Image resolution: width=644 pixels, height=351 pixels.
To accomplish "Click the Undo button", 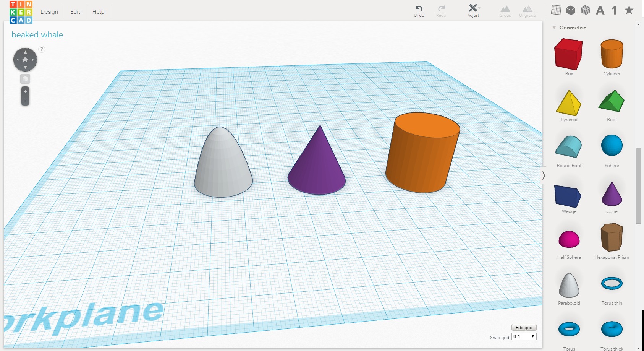I will click(419, 11).
